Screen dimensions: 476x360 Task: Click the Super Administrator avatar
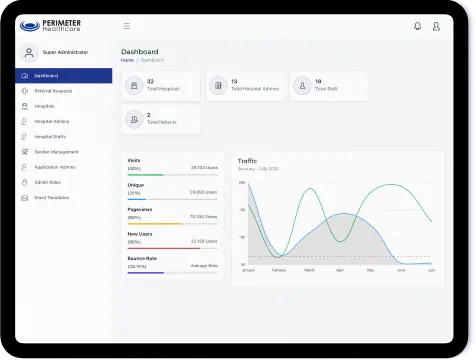(x=29, y=52)
